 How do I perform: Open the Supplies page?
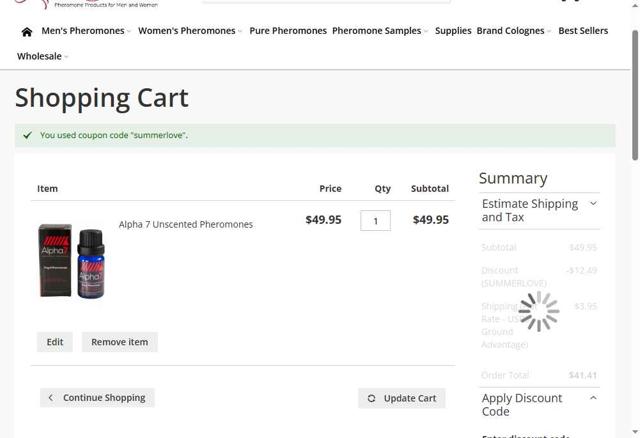[x=453, y=31]
